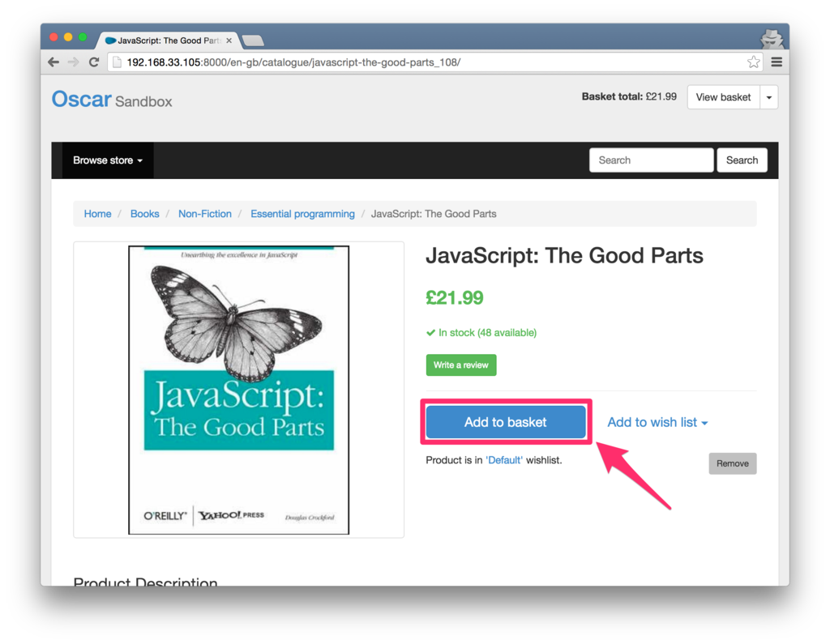Open Chrome hamburger menu
830x644 pixels.
click(x=776, y=62)
